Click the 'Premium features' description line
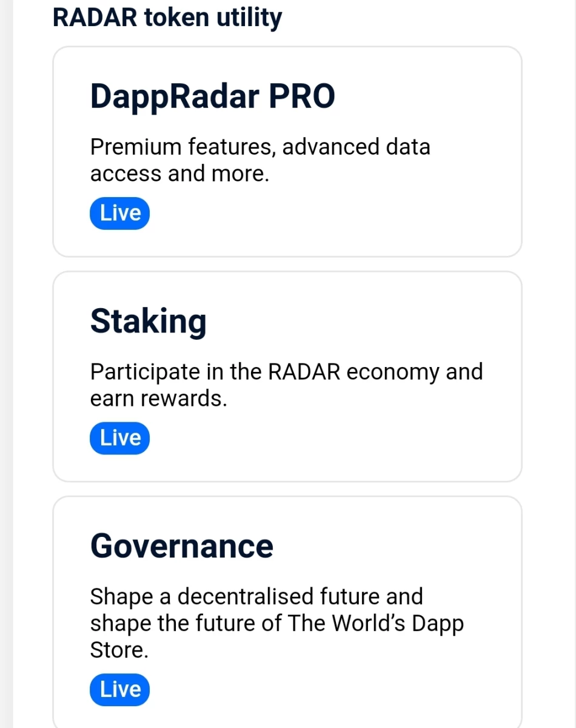Viewport: 576px width, 728px height. (260, 147)
